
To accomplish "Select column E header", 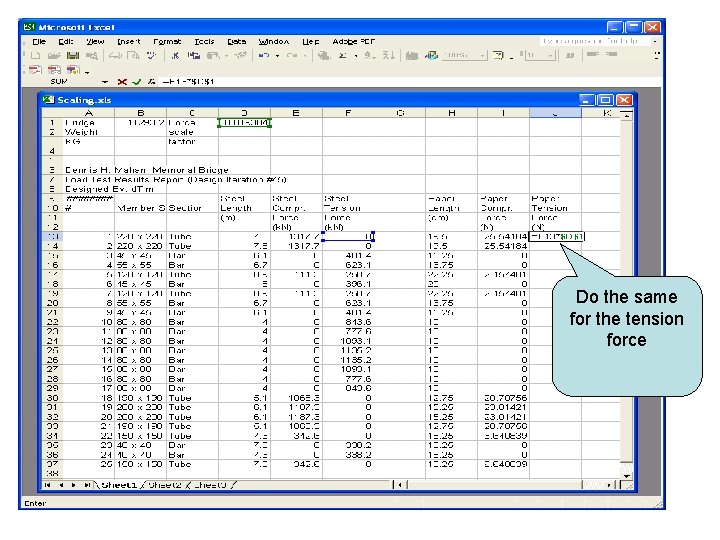I will [296, 113].
